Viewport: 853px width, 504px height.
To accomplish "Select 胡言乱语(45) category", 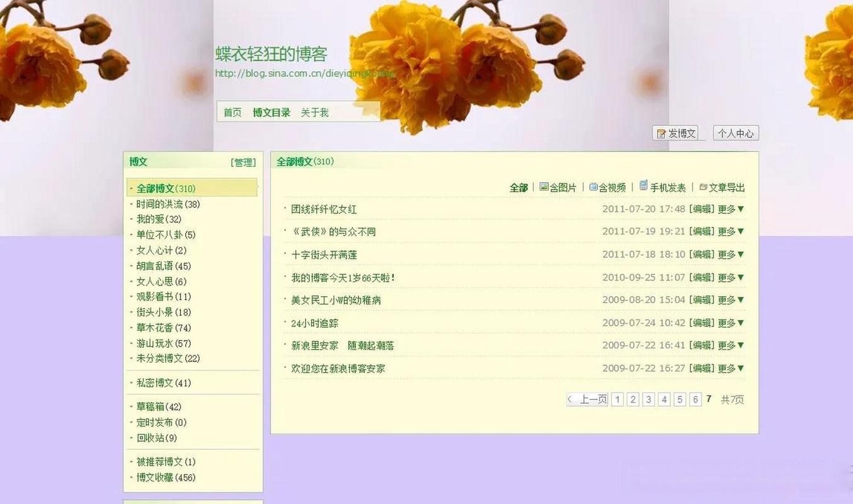I will click(164, 266).
